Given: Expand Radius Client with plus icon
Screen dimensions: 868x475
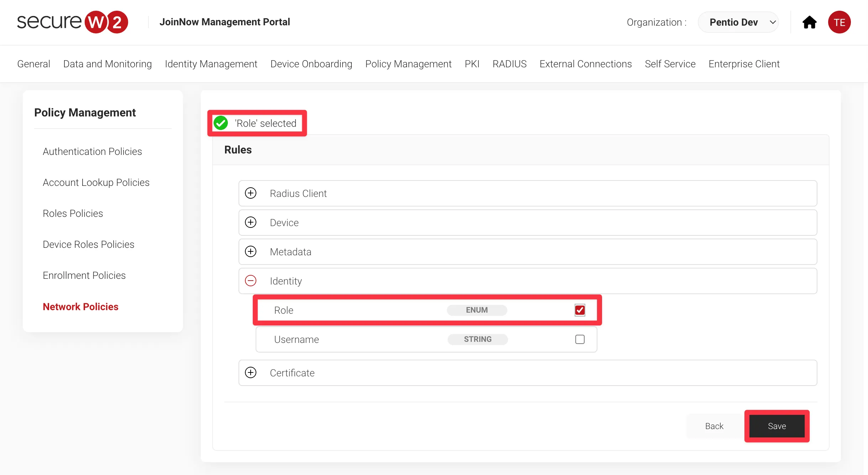Looking at the screenshot, I should coord(251,193).
